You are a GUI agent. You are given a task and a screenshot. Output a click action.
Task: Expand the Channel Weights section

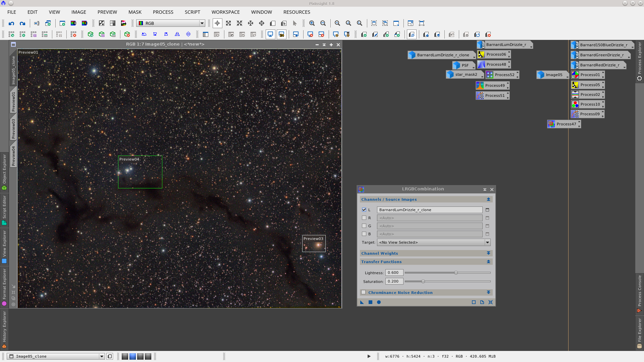point(488,253)
